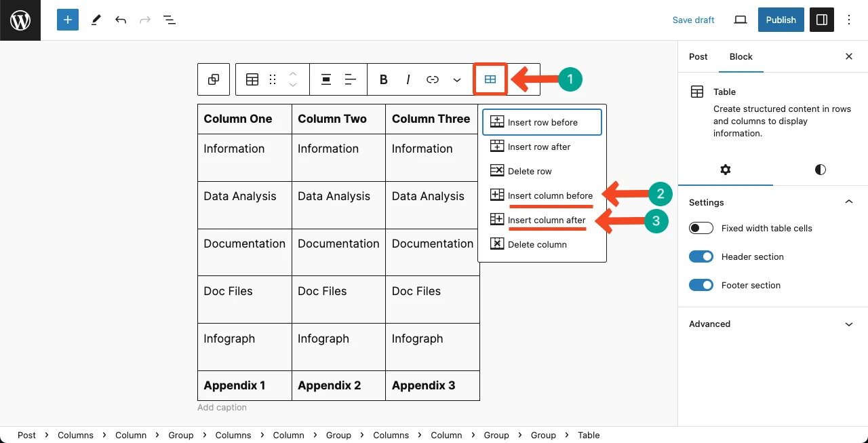Screen dimensions: 868x443
Task: Click the Appendix 1 footer cell
Action: pos(245,385)
